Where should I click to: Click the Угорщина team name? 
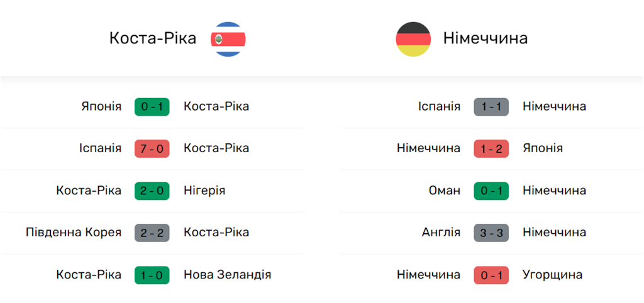552,275
